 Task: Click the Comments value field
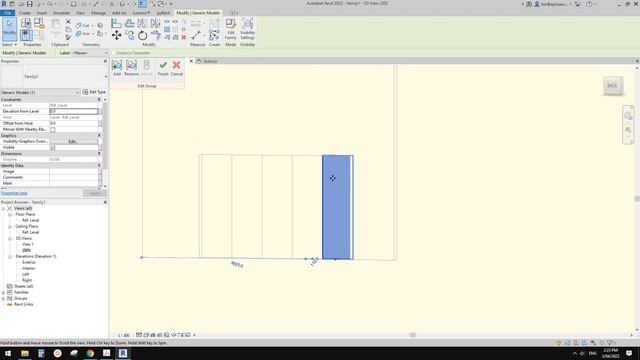click(73, 178)
